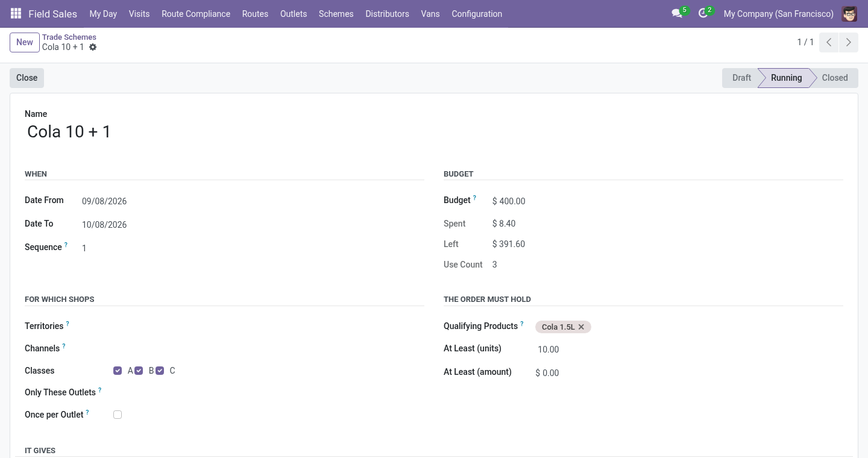The image size is (868, 458).
Task: Remove the Cola 1.5L tag
Action: click(581, 327)
